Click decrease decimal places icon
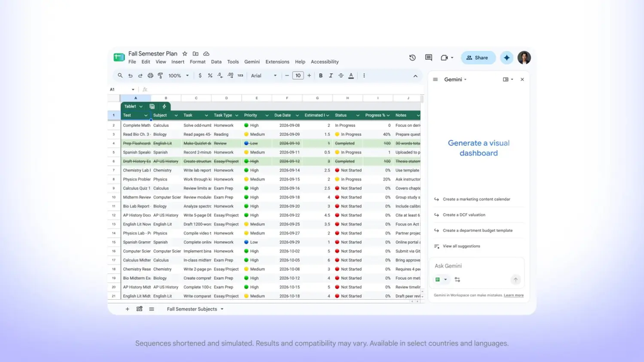The height and width of the screenshot is (362, 644). click(x=220, y=75)
